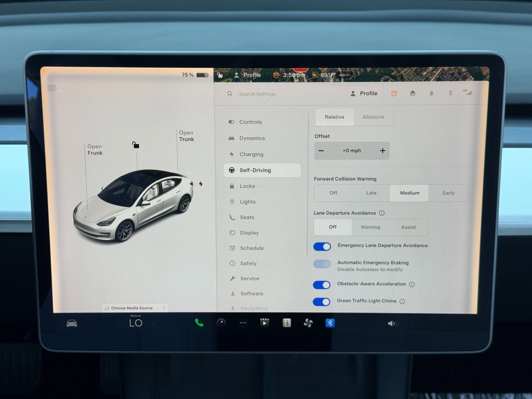Disable Green Traffic Light Chime
The height and width of the screenshot is (399, 532).
pos(322,301)
